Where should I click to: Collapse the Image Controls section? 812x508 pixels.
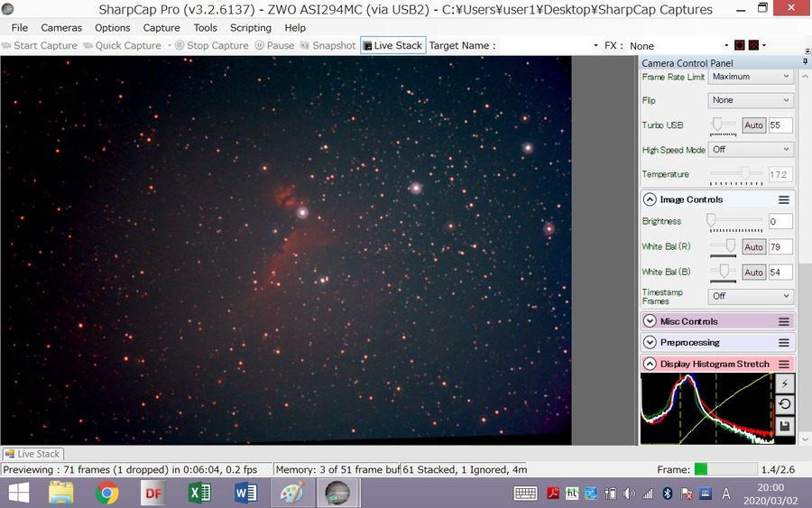coord(650,199)
